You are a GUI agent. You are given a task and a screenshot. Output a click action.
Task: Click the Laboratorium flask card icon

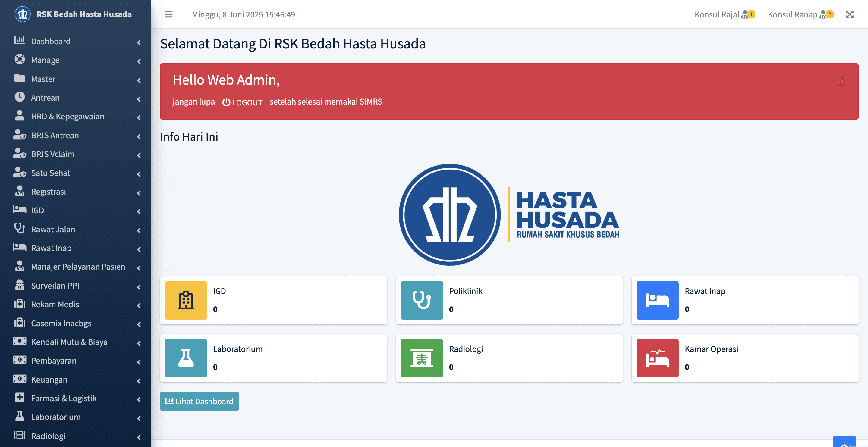click(x=186, y=358)
